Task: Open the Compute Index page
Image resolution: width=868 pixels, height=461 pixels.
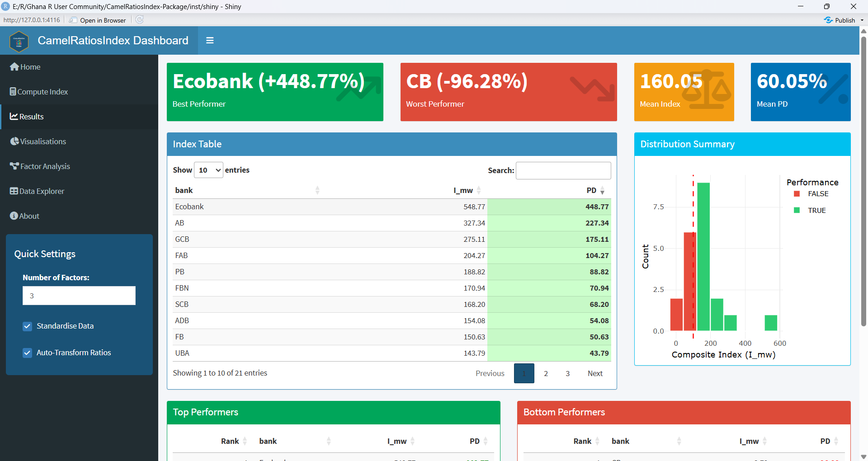Action: [79, 92]
